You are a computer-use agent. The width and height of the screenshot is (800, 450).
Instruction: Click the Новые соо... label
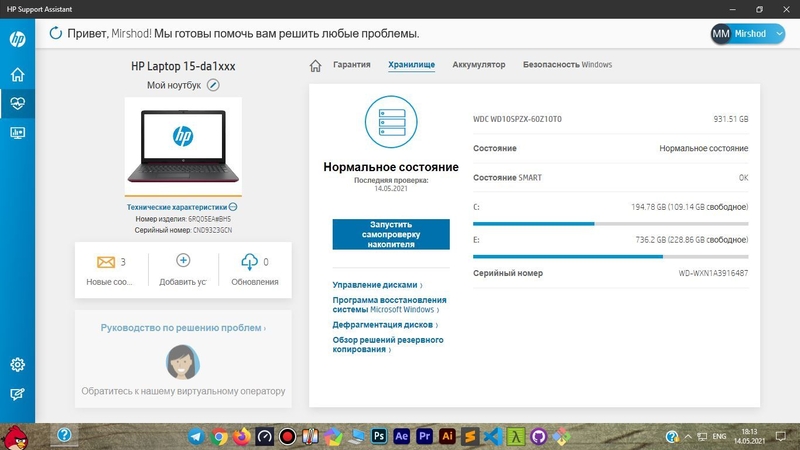(x=109, y=282)
